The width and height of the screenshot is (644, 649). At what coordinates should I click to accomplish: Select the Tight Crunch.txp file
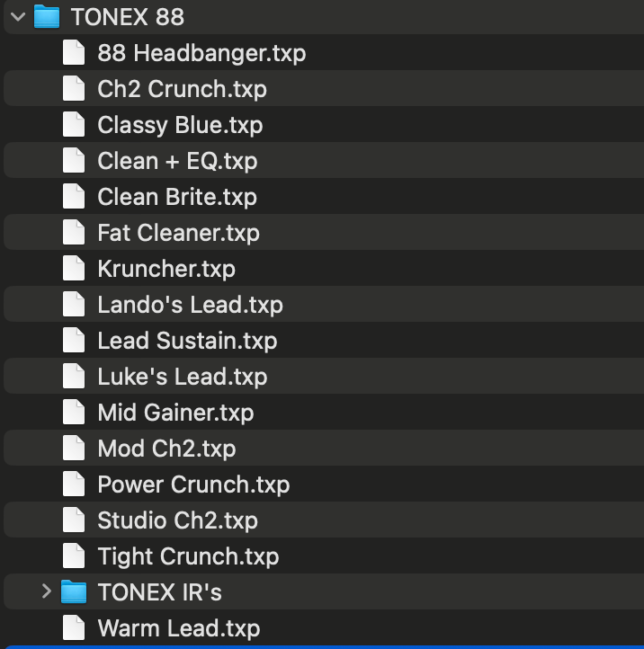188,556
